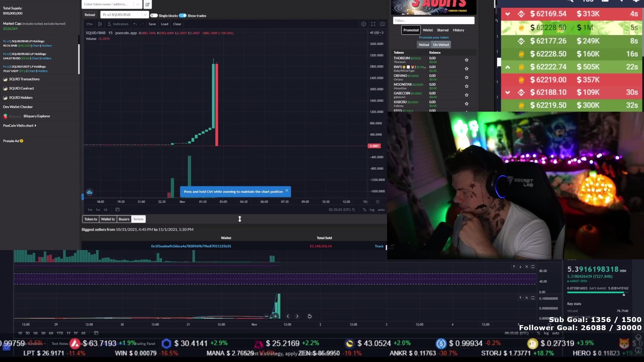Star the KABOSU token
This screenshot has width=644, height=362.
click(467, 104)
